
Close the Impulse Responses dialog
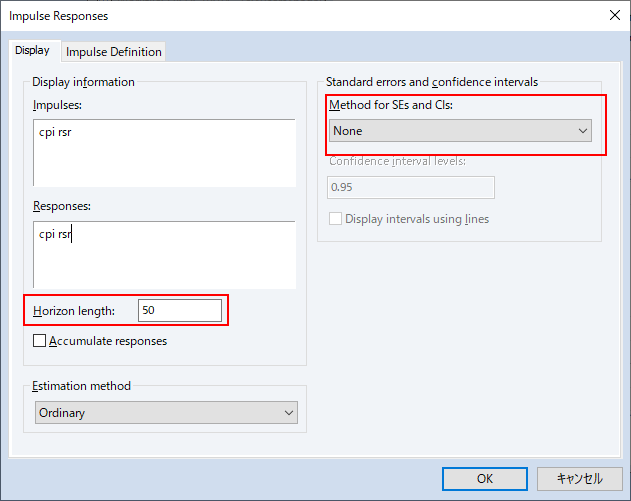(x=615, y=16)
